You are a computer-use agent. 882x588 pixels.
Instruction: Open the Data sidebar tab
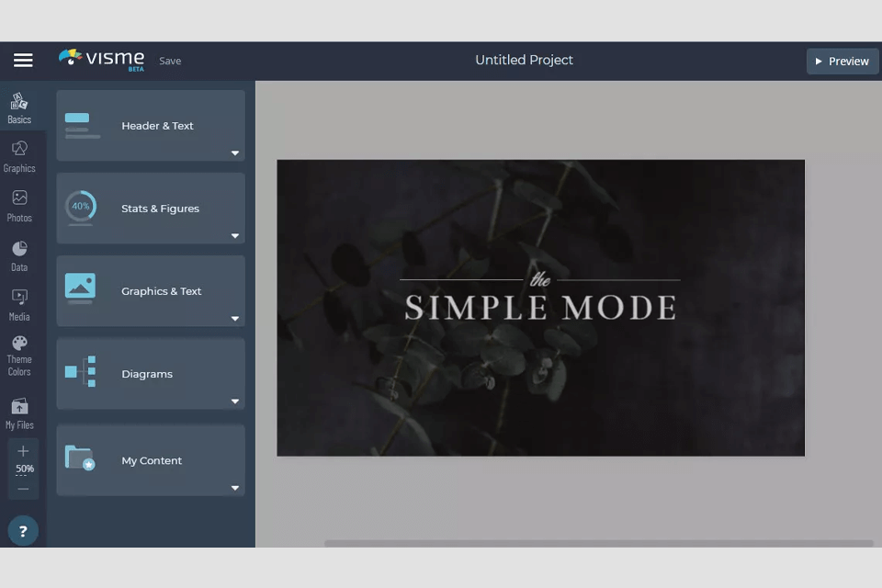click(x=19, y=256)
